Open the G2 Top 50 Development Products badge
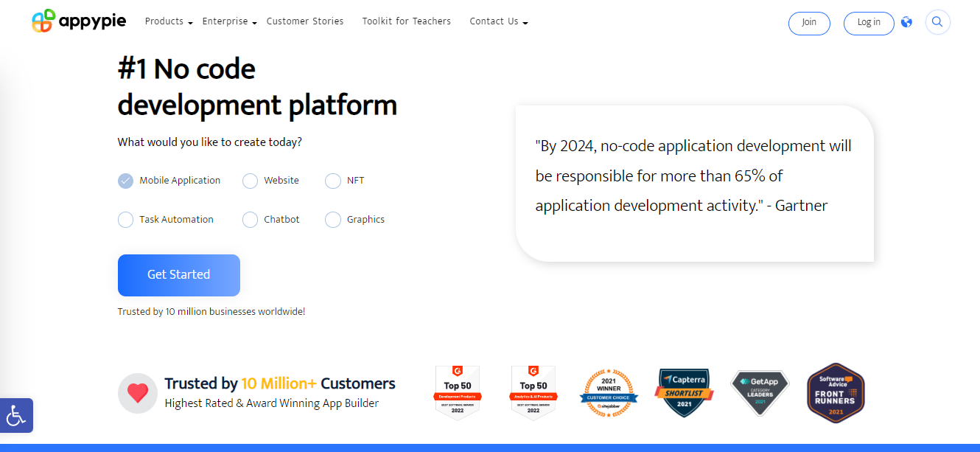 458,393
